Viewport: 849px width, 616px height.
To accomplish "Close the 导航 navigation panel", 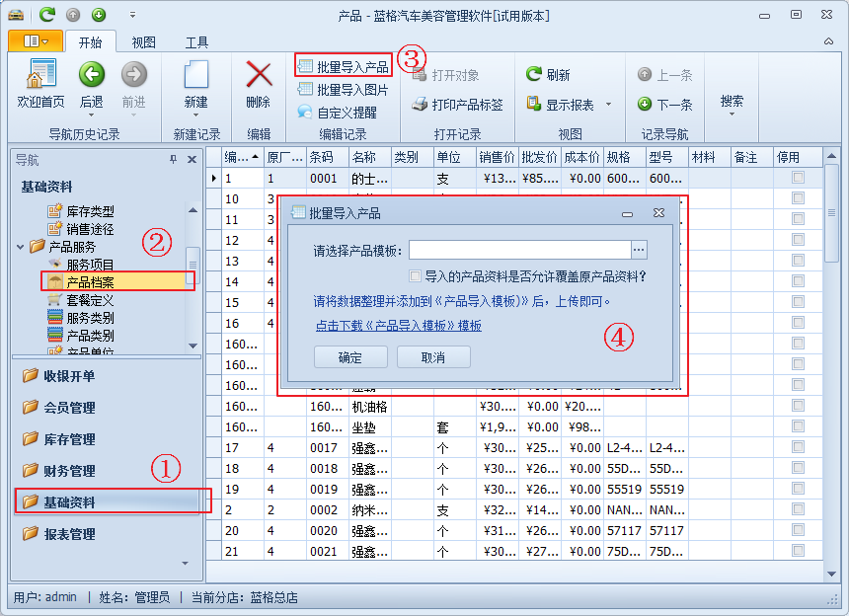I will click(192, 159).
